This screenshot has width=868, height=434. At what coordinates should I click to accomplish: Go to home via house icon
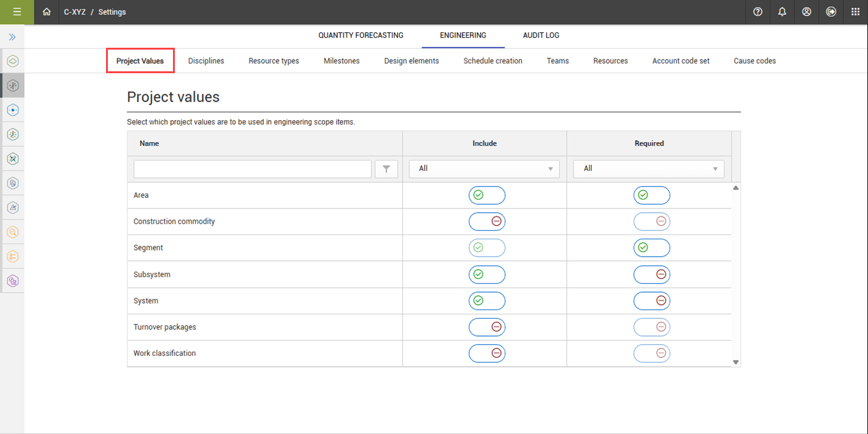tap(46, 12)
